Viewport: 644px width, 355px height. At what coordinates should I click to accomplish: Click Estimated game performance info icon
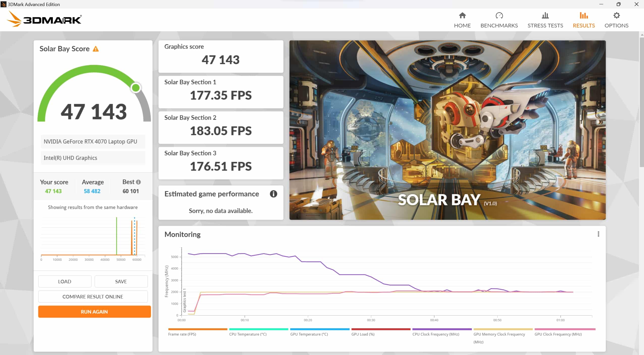[x=273, y=194]
